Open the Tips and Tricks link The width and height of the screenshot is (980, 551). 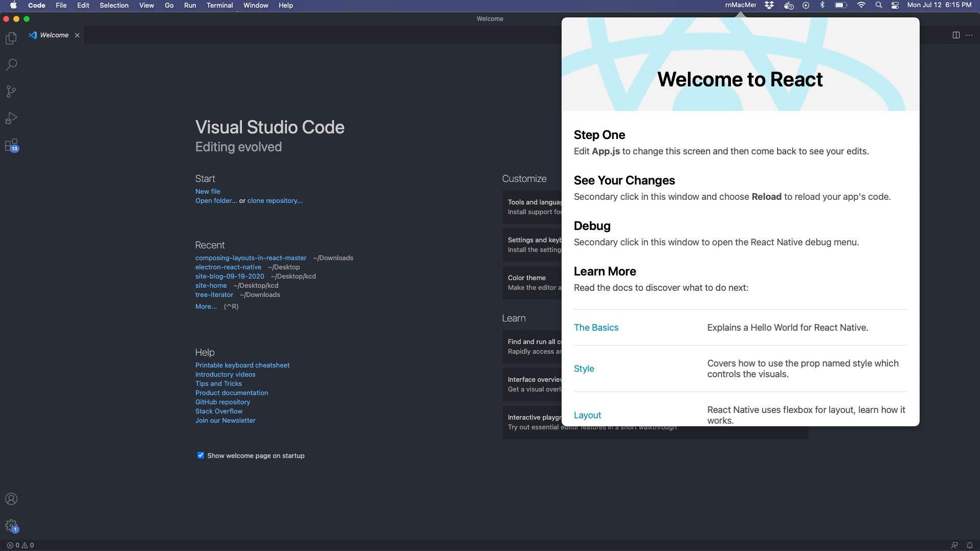click(x=218, y=384)
